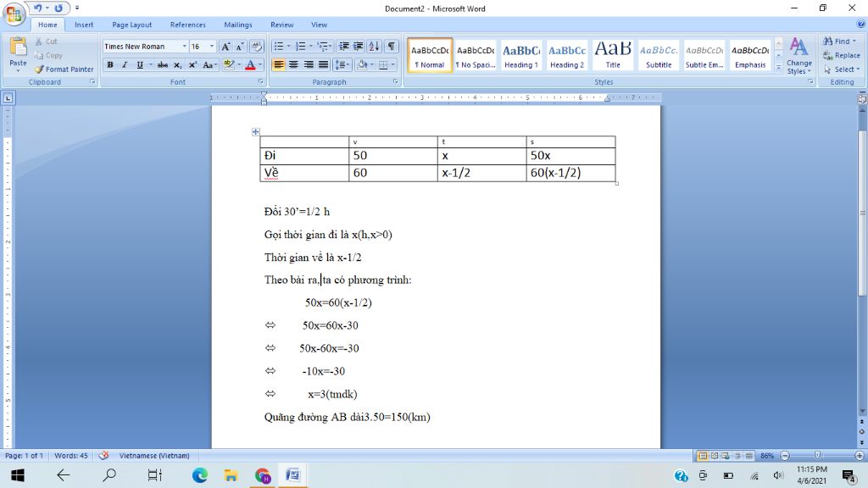Click the Words: 45 counter
The image size is (868, 488).
[x=71, y=455]
